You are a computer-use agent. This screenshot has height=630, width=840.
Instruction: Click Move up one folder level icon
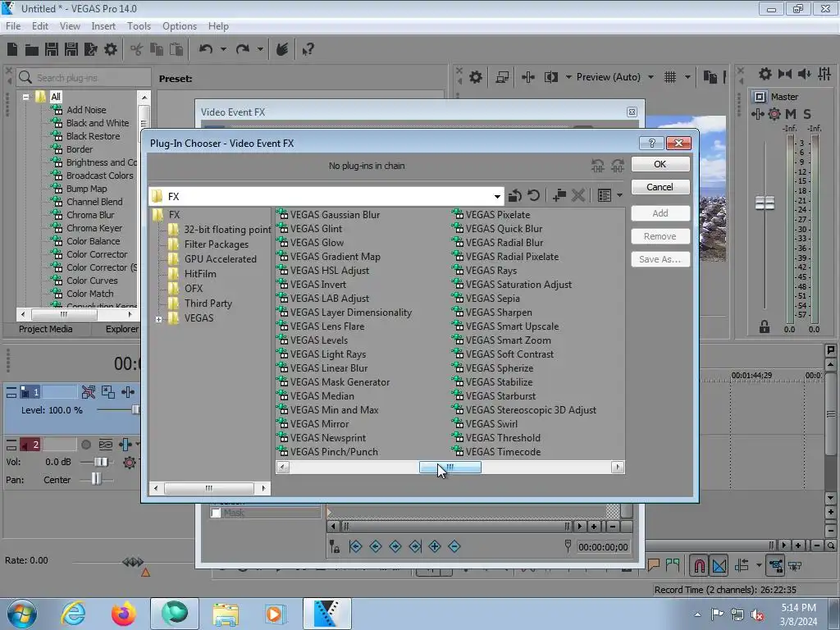pyautogui.click(x=515, y=195)
